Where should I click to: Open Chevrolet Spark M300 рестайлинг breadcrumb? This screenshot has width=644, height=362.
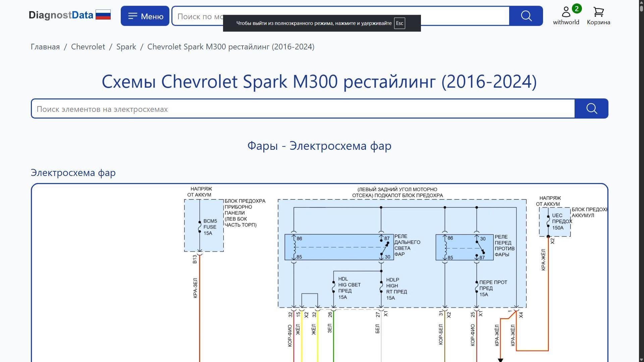pos(231,47)
